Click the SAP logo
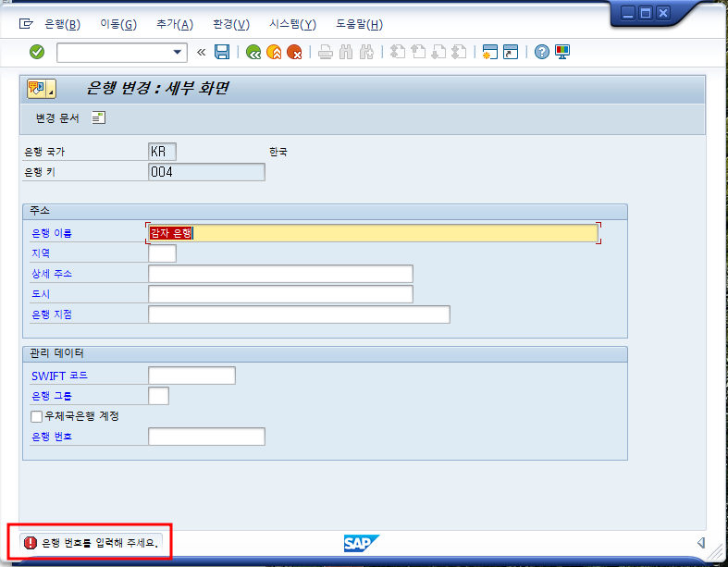728x567 pixels. 361,543
